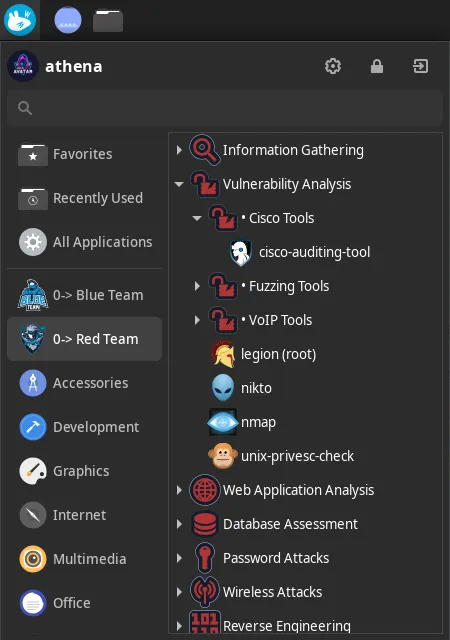This screenshot has width=450, height=640.
Task: Expand Password Attacks arrow
Action: point(179,558)
